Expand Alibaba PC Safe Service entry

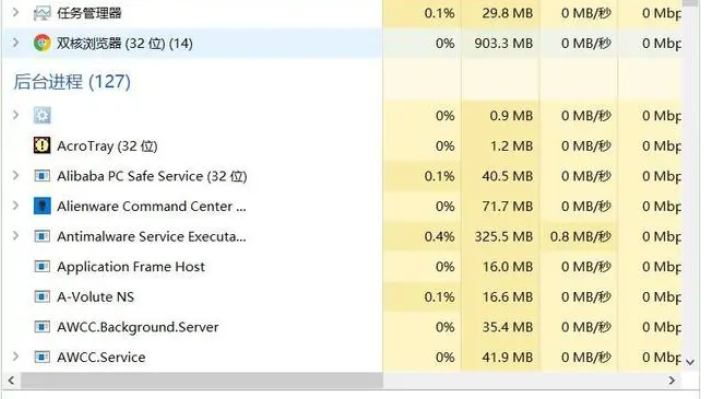click(16, 175)
